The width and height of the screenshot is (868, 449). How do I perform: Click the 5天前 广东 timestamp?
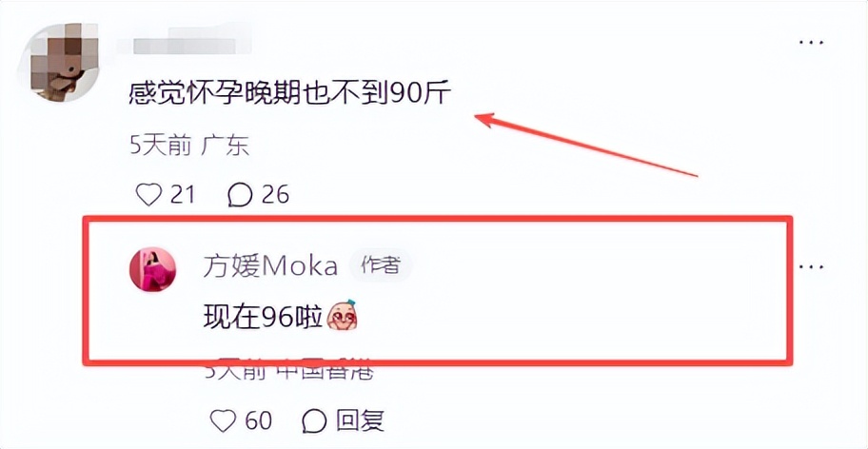(189, 146)
